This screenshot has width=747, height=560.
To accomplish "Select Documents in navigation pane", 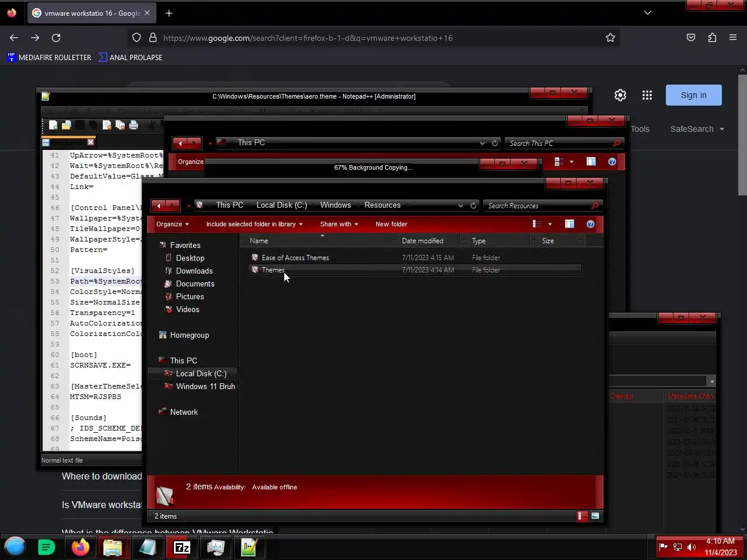I will (x=195, y=284).
